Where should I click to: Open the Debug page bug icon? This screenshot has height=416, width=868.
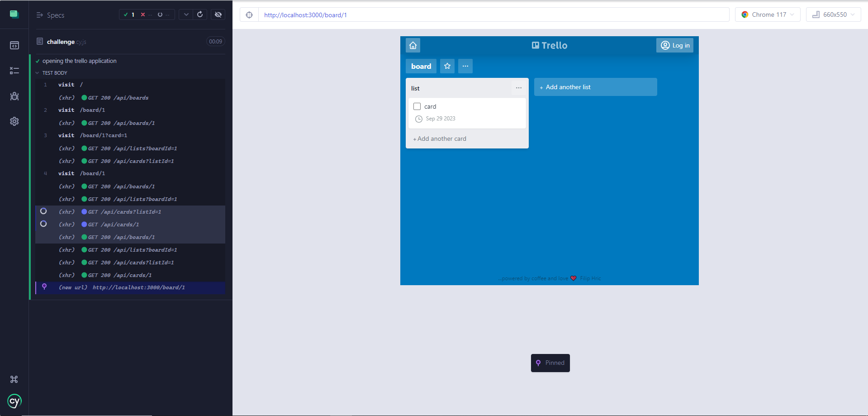pyautogui.click(x=14, y=96)
